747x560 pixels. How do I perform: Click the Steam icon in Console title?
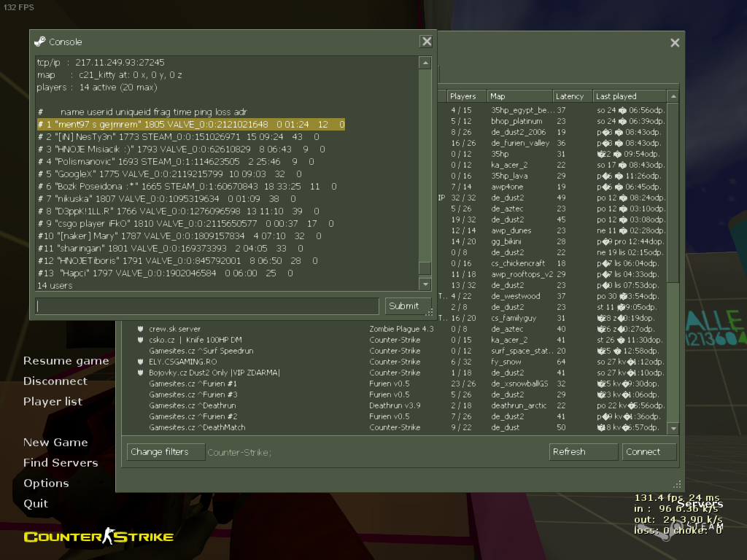coord(40,42)
